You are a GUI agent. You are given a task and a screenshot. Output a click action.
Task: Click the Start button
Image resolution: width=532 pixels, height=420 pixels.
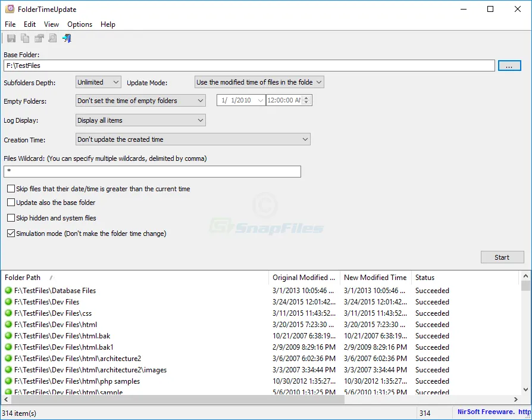pyautogui.click(x=502, y=257)
